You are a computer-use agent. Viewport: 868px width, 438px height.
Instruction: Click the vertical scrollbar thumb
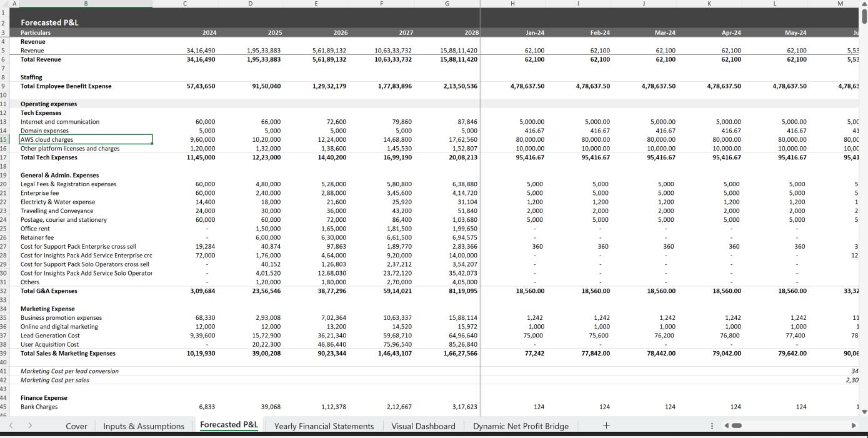(x=864, y=16)
